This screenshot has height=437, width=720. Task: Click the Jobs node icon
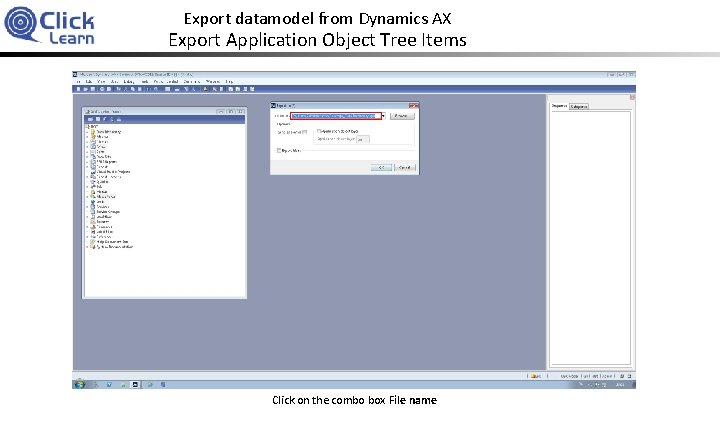93,187
